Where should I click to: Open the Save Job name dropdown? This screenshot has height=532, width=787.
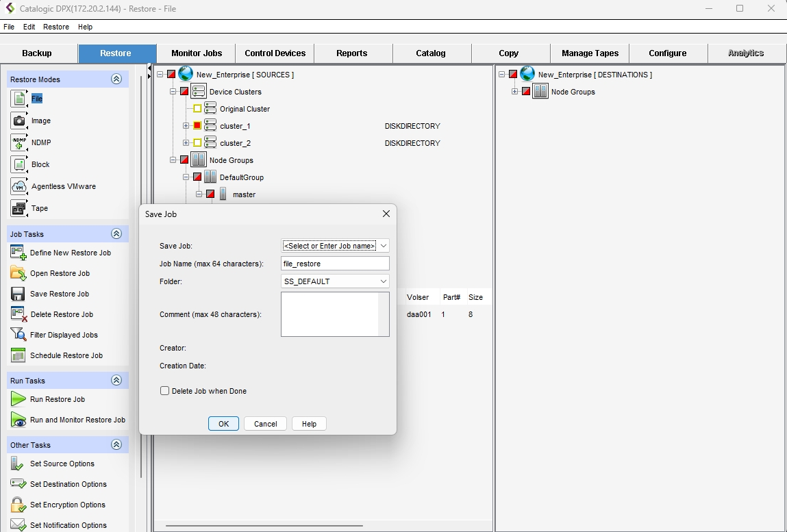pyautogui.click(x=384, y=246)
